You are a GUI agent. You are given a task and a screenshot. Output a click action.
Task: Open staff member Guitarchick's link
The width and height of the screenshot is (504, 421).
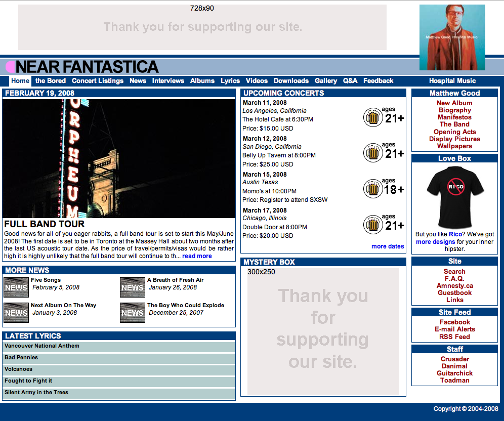point(454,373)
